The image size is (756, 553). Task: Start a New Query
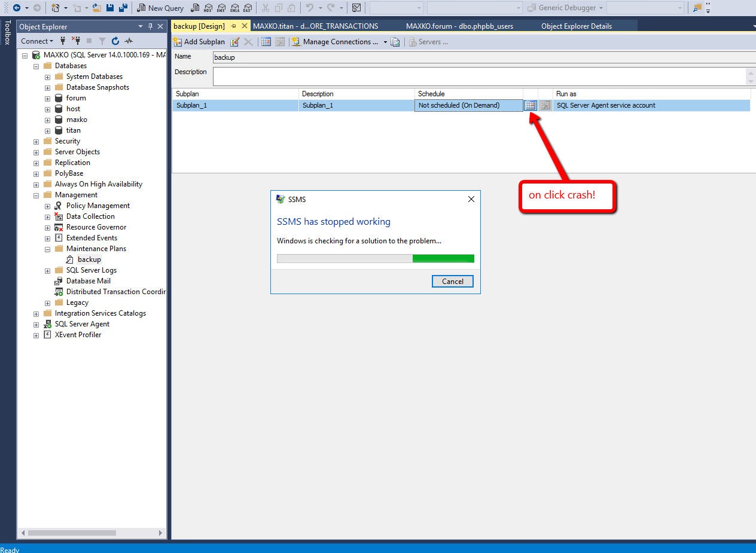(160, 8)
